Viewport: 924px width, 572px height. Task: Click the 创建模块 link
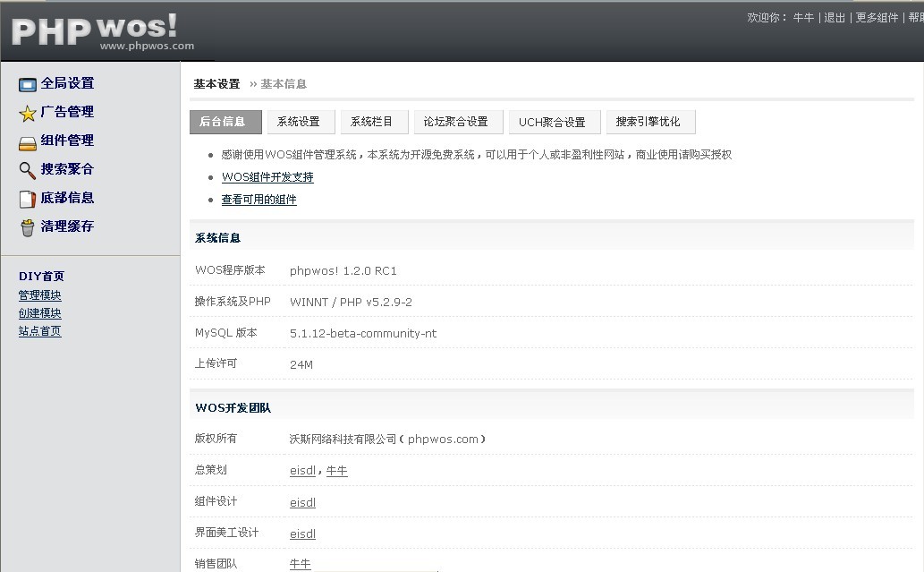tap(39, 313)
